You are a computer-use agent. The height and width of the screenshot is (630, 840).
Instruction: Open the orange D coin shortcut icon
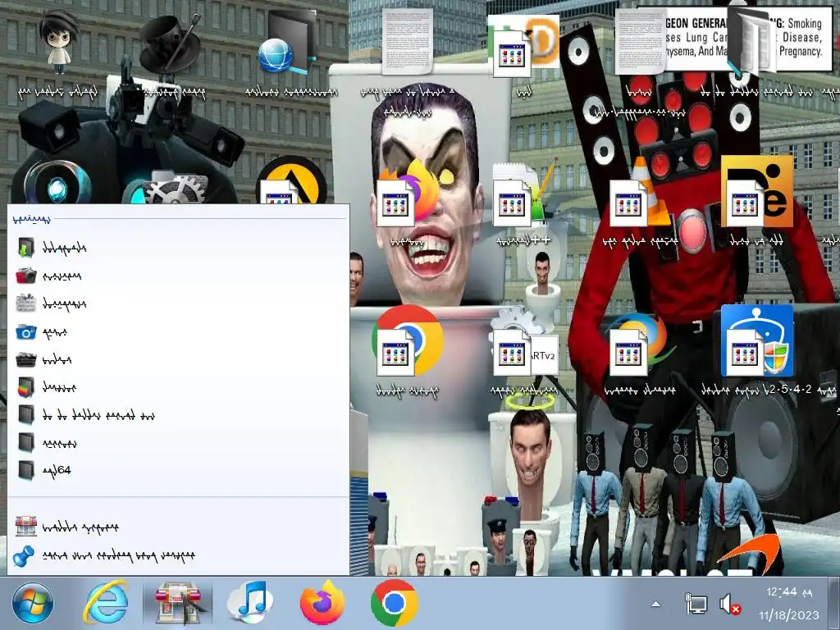(524, 45)
